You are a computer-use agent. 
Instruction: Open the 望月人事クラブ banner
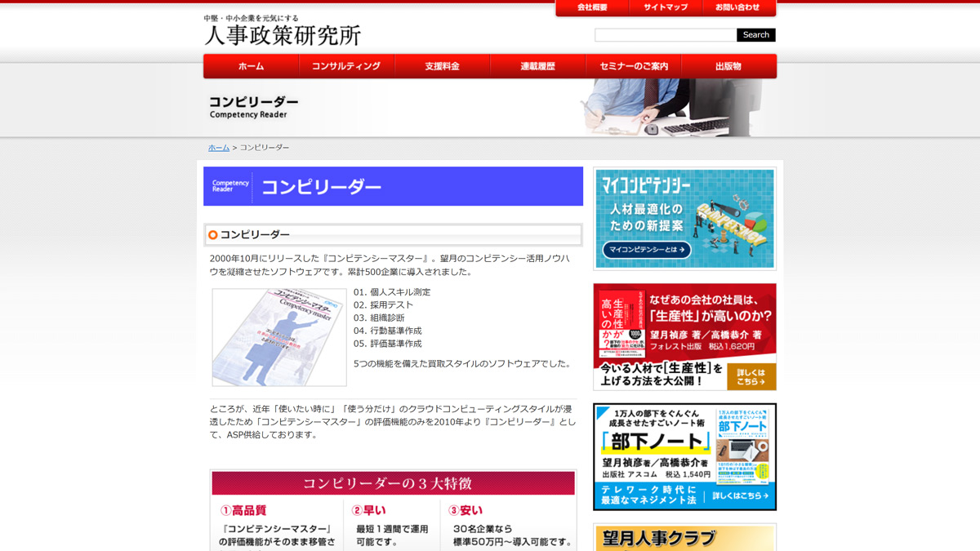coord(684,539)
